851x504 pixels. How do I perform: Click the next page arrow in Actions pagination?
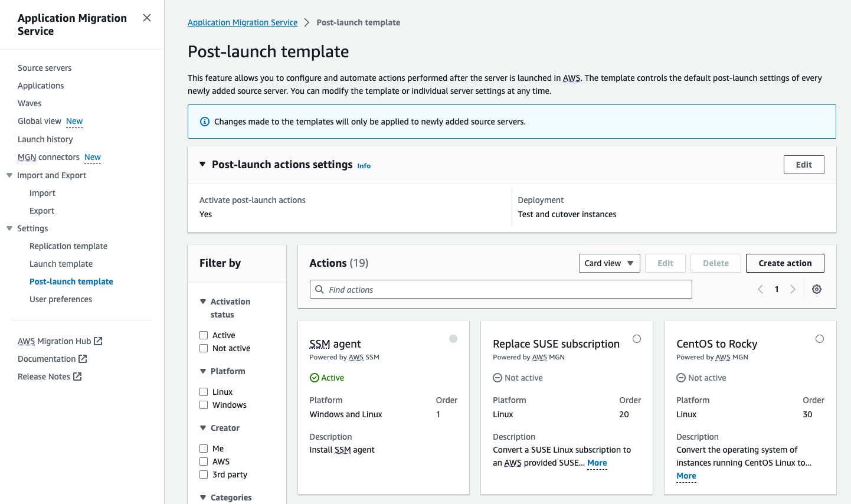[793, 289]
